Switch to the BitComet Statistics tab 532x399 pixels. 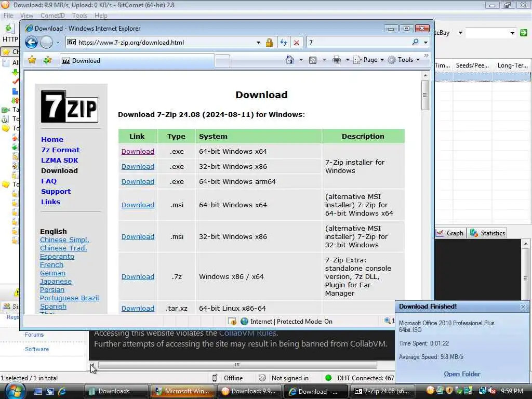click(x=487, y=233)
